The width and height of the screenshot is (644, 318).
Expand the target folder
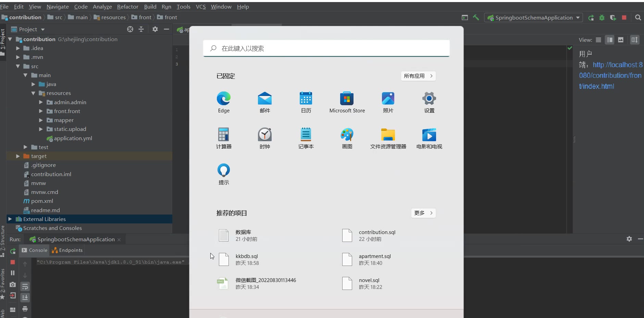point(18,156)
